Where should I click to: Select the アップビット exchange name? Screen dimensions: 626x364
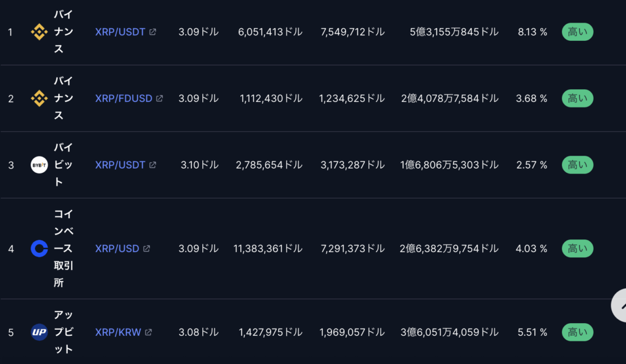click(64, 332)
